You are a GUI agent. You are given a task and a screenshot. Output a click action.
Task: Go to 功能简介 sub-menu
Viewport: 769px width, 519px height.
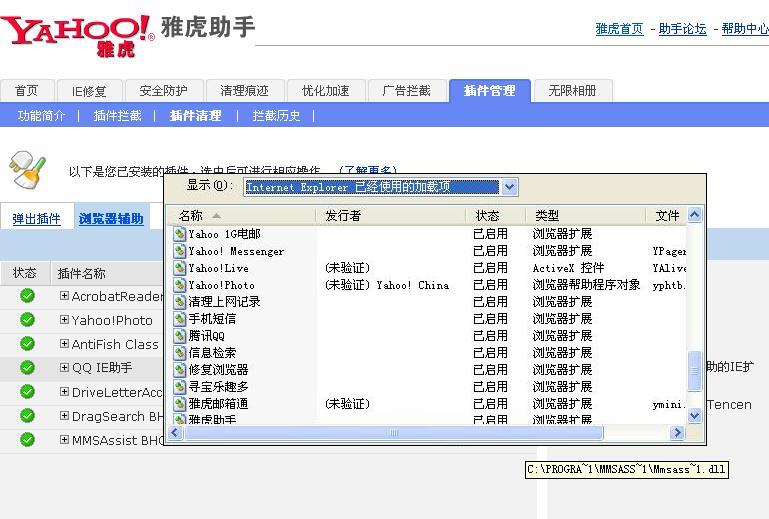42,116
